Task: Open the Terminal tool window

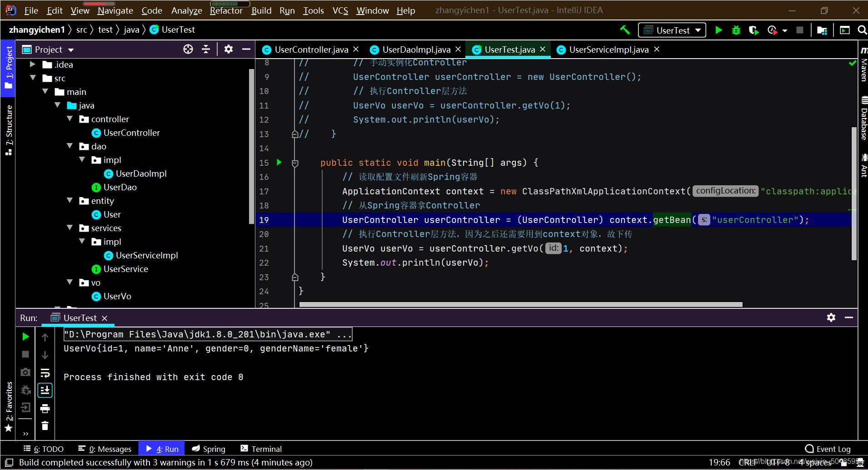Action: (261, 449)
